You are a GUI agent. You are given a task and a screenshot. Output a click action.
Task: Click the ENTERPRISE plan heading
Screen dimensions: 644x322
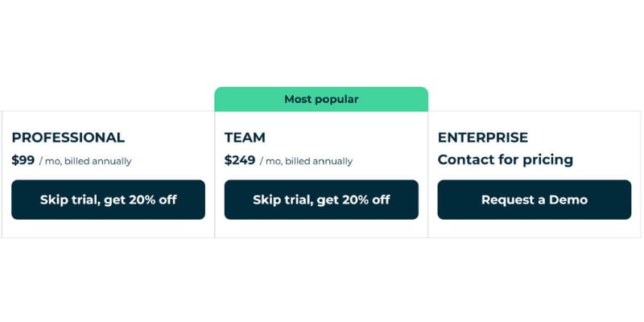(483, 138)
